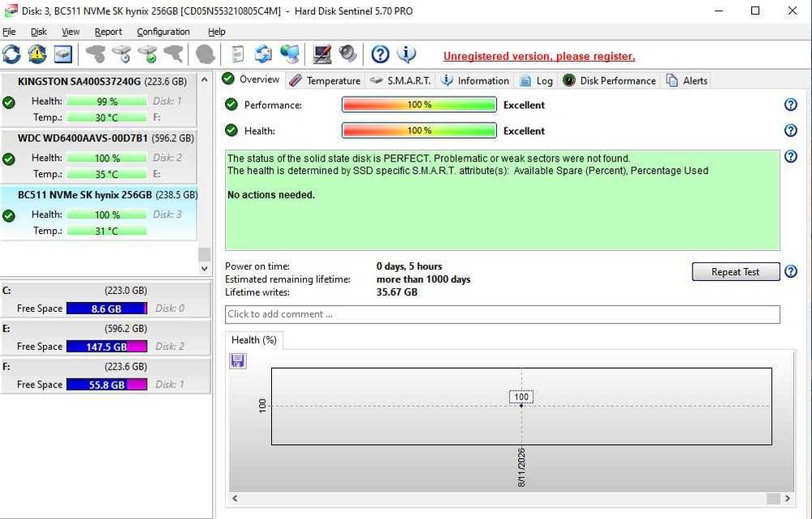The image size is (812, 519).
Task: Click Kingston health 99 % bar
Action: 106,101
